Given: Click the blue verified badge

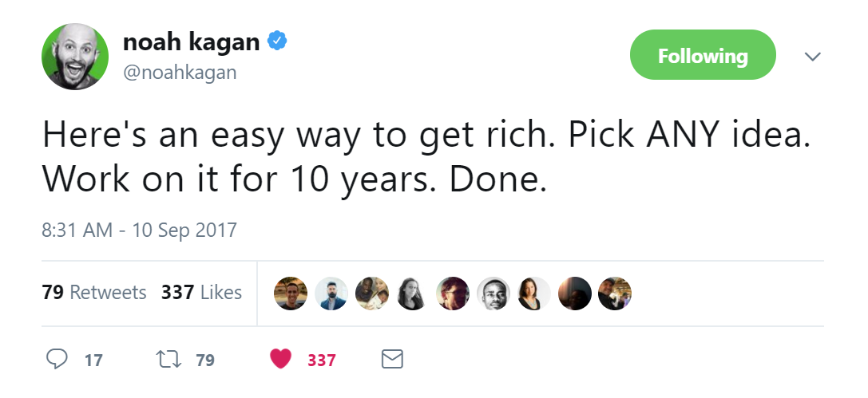Looking at the screenshot, I should pos(277,42).
